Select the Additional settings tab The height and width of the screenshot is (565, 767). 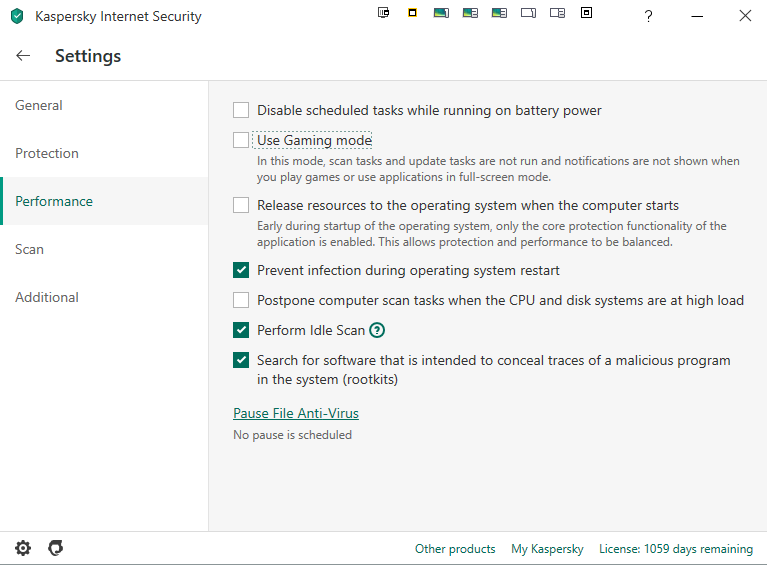coord(47,297)
